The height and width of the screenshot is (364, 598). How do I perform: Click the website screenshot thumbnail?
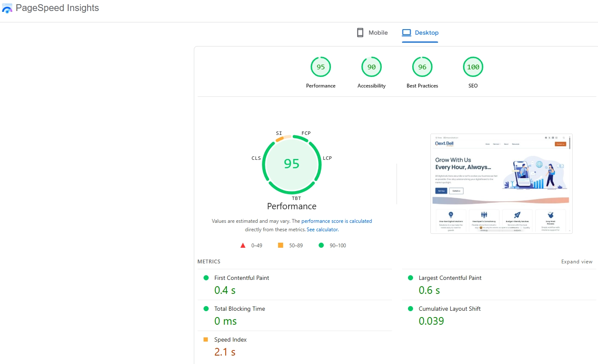point(501,183)
